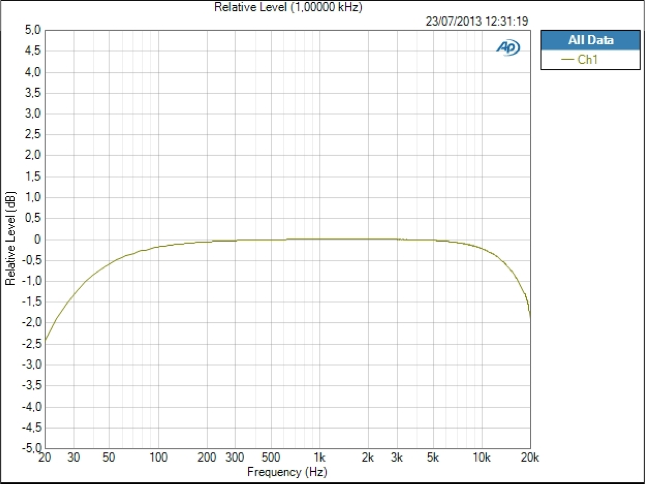The image size is (646, 484).
Task: Click the 500 frequency axis label
Action: tap(271, 457)
